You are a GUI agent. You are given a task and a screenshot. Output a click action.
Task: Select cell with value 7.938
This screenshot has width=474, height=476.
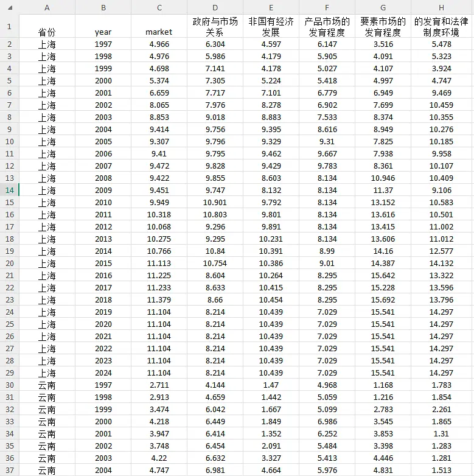click(x=383, y=153)
